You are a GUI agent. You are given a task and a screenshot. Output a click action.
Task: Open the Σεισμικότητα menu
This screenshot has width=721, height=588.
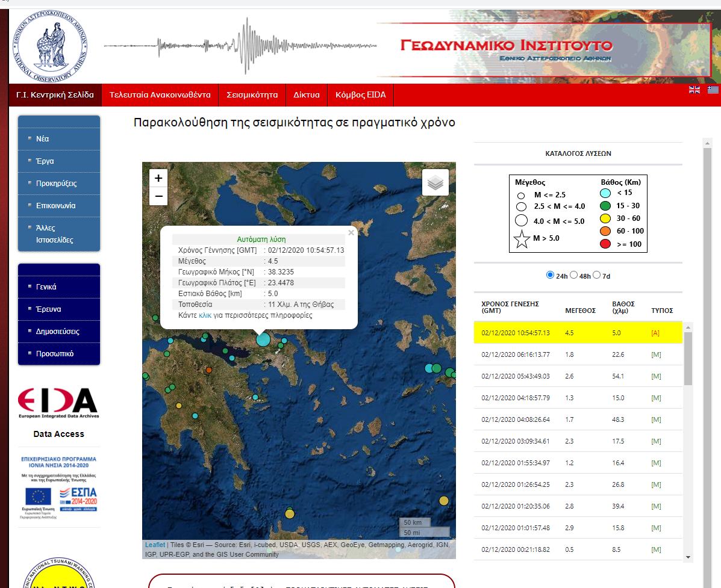click(x=252, y=95)
